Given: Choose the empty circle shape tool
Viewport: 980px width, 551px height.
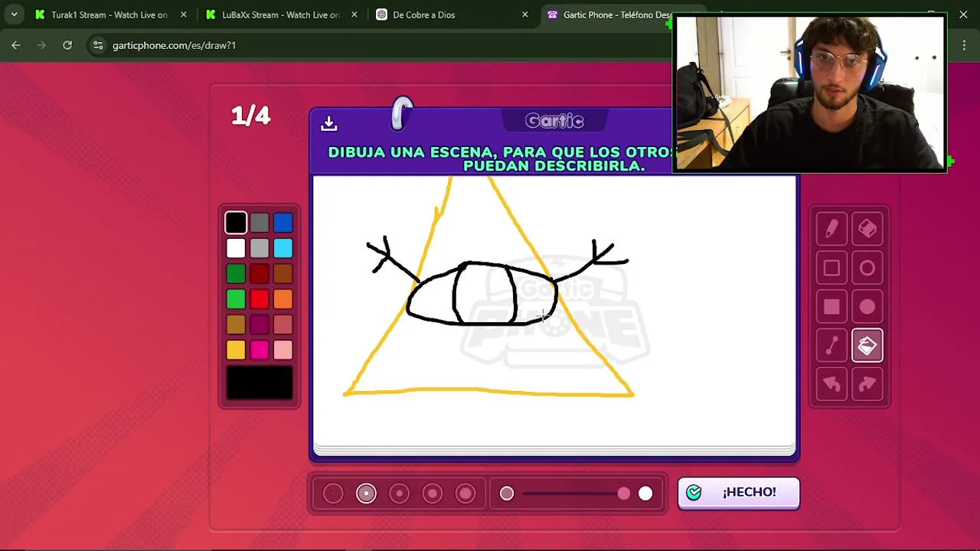Looking at the screenshot, I should coord(867,268).
